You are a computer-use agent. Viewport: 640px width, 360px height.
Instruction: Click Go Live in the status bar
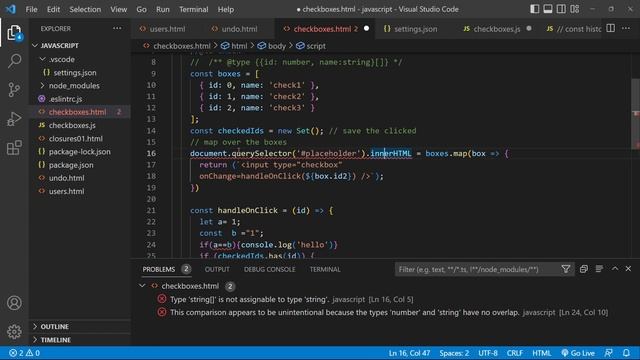coord(578,353)
